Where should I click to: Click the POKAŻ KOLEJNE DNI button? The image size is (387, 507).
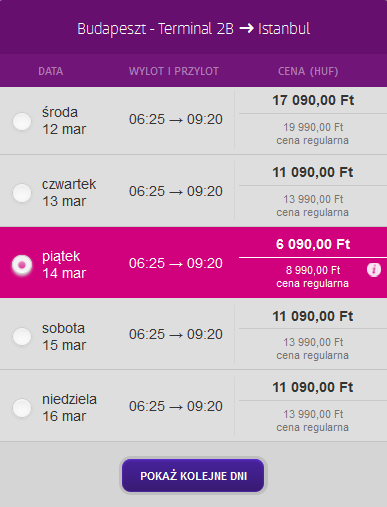193,476
